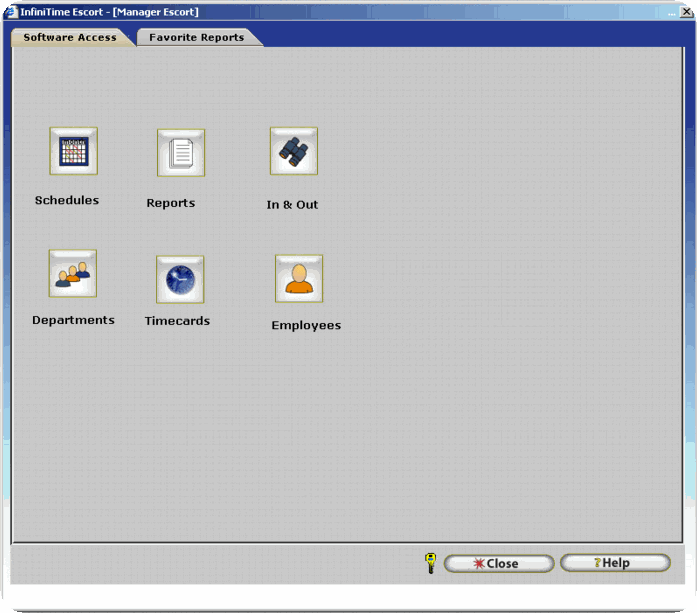This screenshot has width=697, height=613.
Task: Close the window using the title bar X
Action: click(x=682, y=12)
